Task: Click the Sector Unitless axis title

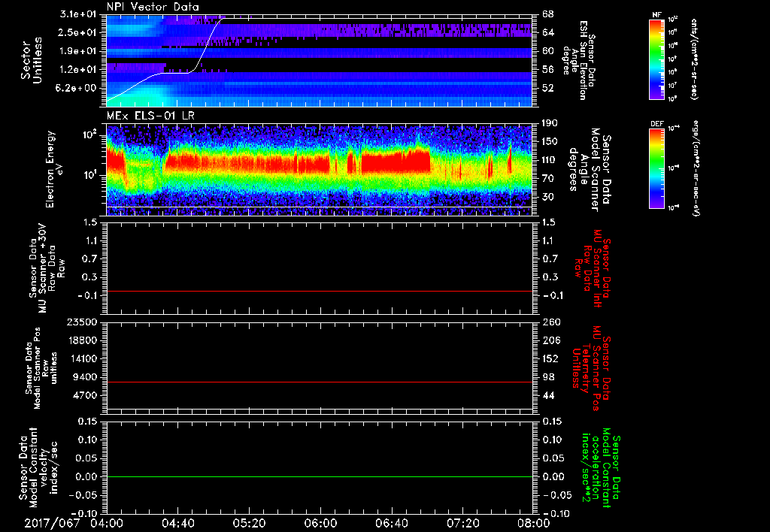Action: click(32, 61)
